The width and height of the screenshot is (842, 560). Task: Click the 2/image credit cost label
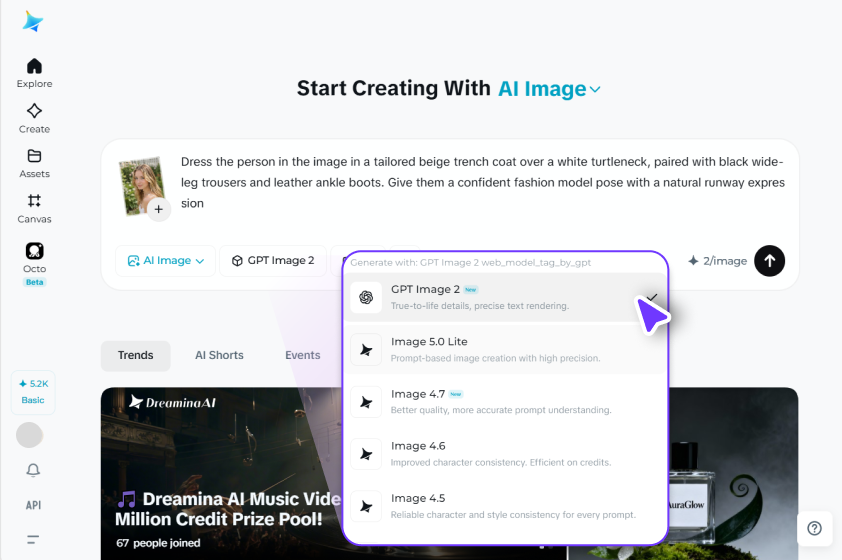tap(717, 261)
